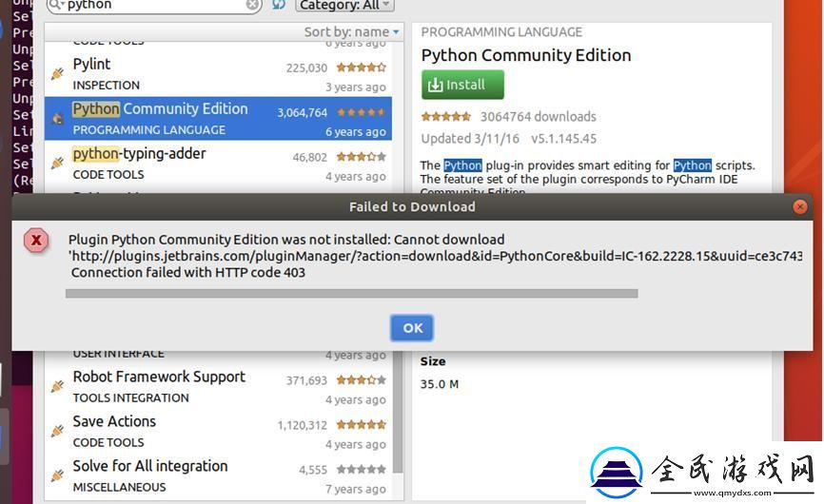Click the dialog progress bar

351,294
